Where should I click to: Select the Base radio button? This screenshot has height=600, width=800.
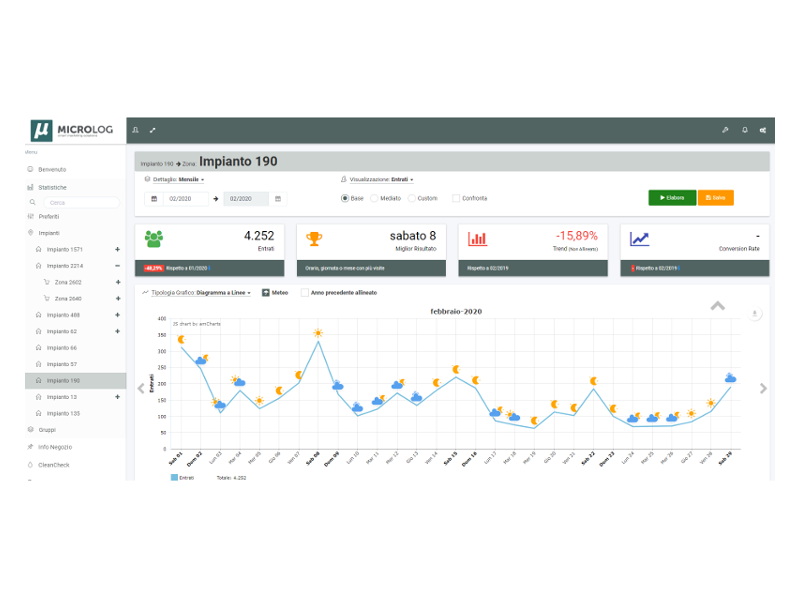[x=345, y=198]
